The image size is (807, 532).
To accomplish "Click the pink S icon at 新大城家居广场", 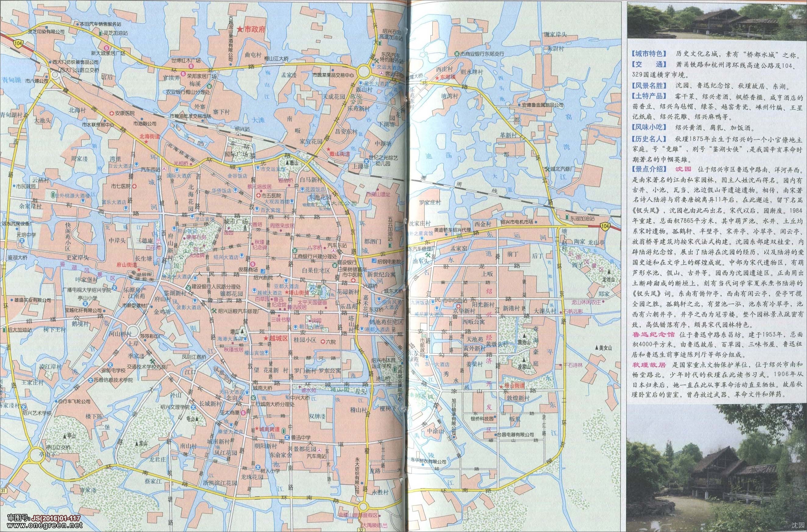I will tap(106, 48).
